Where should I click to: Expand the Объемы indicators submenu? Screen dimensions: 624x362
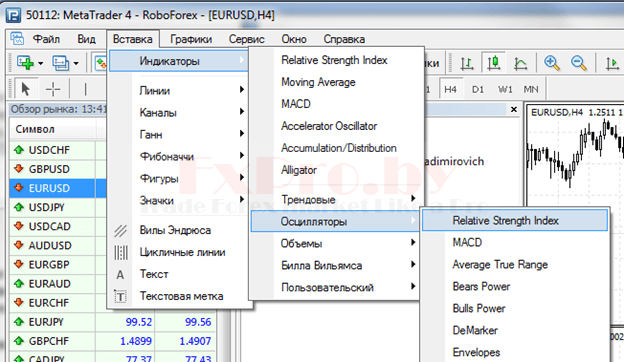coord(413,242)
